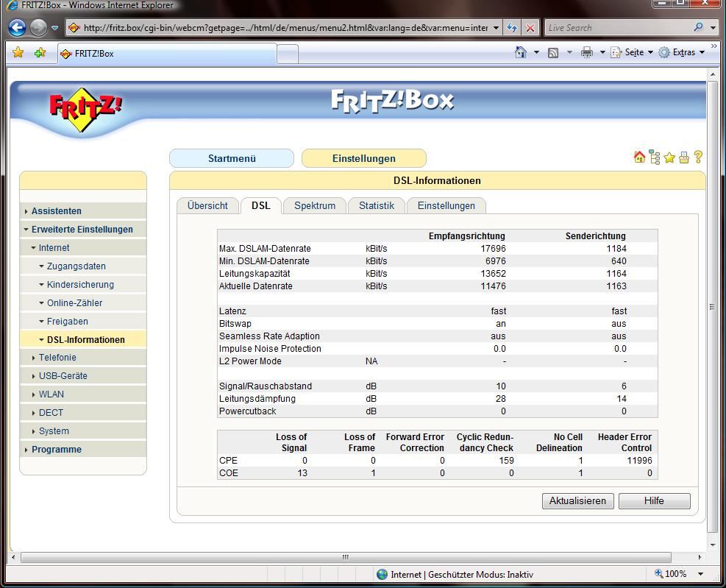Viewport: 726px width, 588px height.
Task: Open the Favorites Center star icon
Action: point(18,52)
